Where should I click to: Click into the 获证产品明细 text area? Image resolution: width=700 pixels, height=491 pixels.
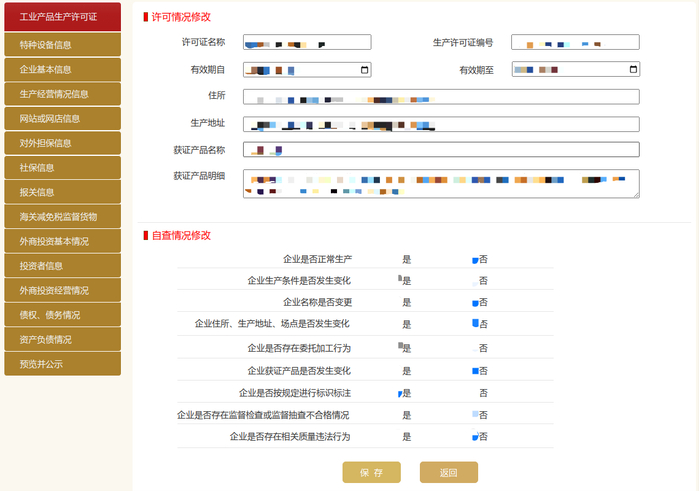(x=441, y=183)
